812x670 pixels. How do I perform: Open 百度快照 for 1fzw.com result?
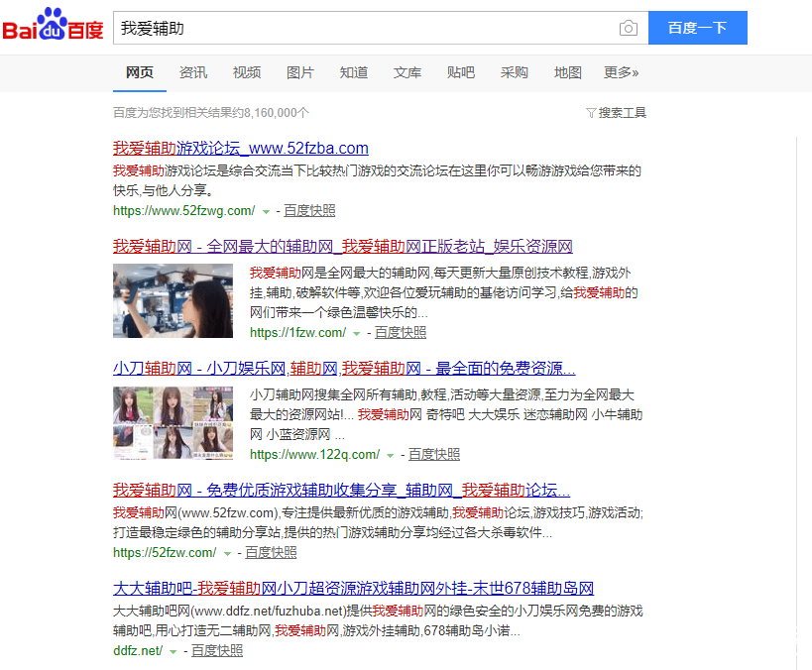tap(401, 332)
